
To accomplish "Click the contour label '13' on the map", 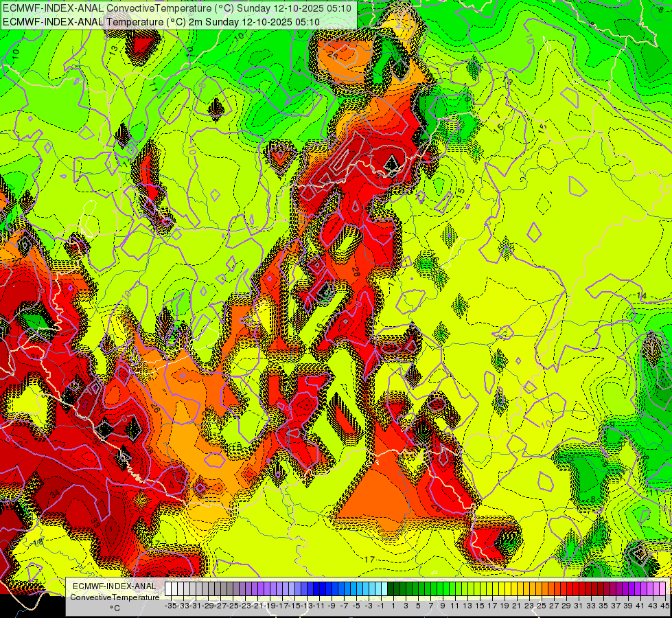I will pos(113,49).
